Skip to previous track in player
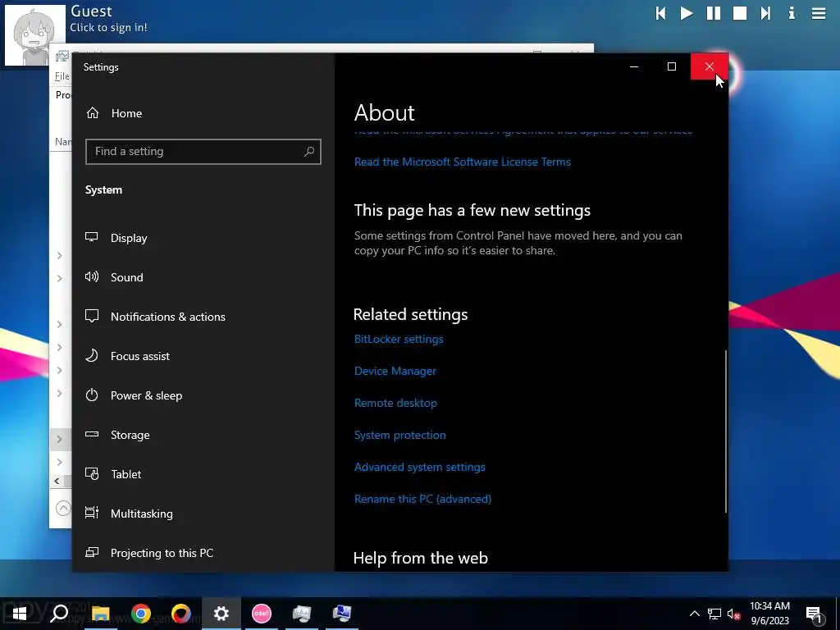 tap(660, 13)
